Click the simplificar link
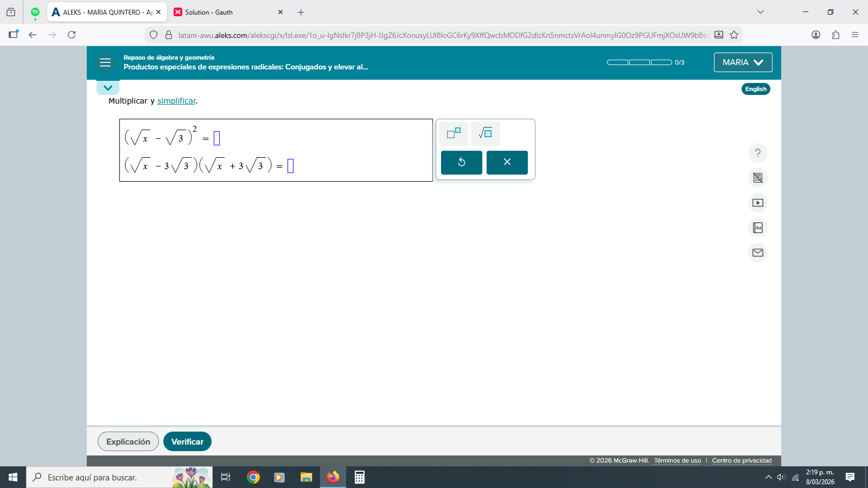The width and height of the screenshot is (868, 488). coord(176,101)
